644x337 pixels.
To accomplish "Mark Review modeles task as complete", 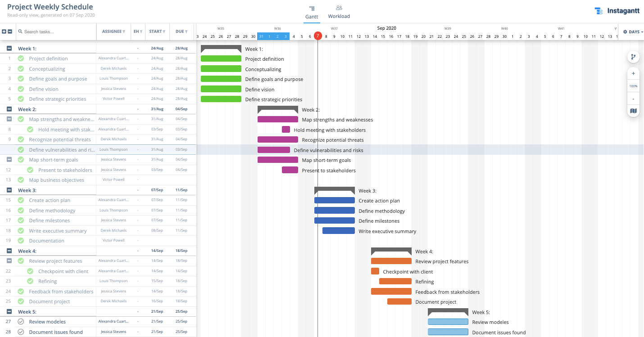I will (x=21, y=321).
